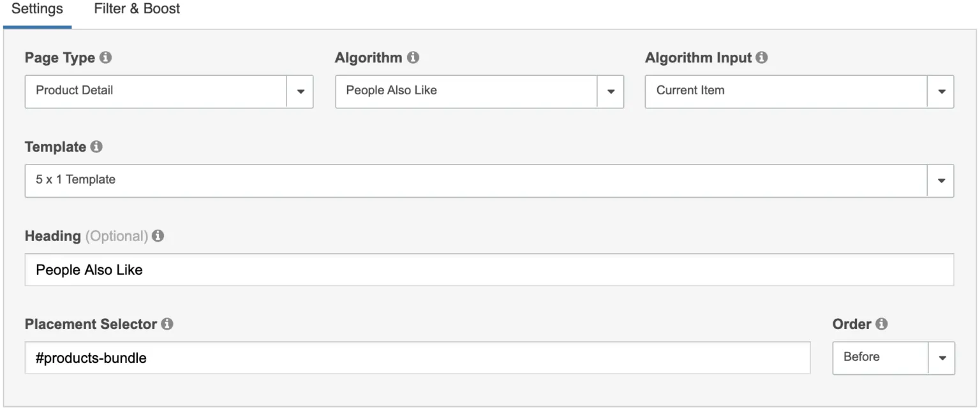
Task: Open the Template dropdown arrow
Action: tap(941, 181)
